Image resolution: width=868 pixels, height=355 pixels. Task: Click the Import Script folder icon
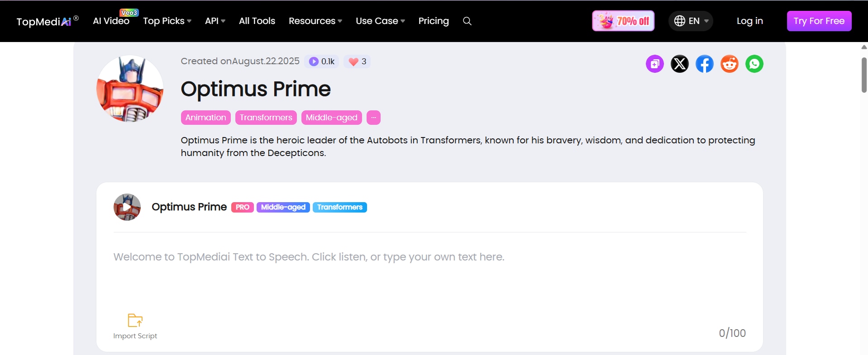point(135,321)
